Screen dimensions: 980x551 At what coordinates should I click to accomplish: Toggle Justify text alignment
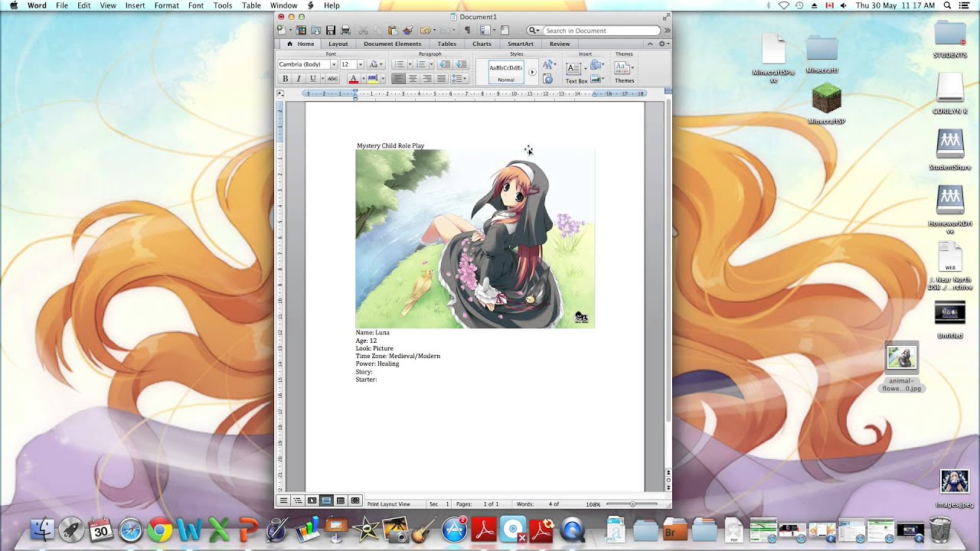tap(441, 79)
